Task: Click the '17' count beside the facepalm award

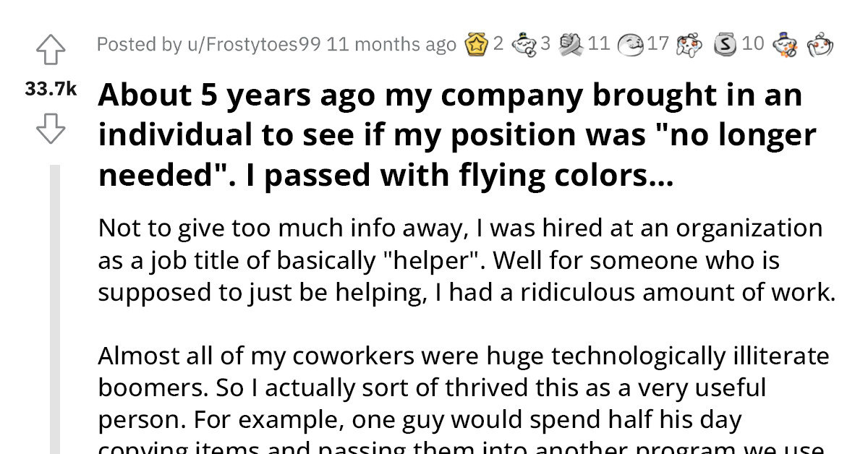Action: pyautogui.click(x=656, y=44)
